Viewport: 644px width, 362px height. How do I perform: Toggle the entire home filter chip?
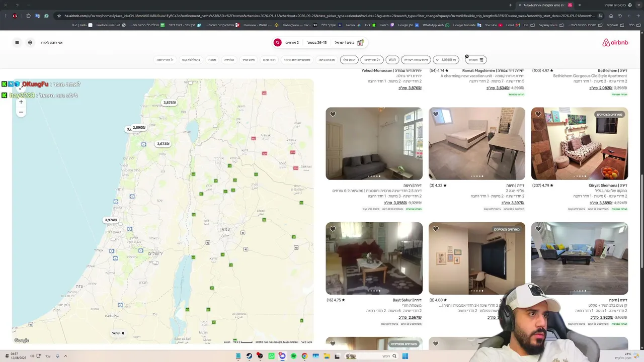click(349, 60)
